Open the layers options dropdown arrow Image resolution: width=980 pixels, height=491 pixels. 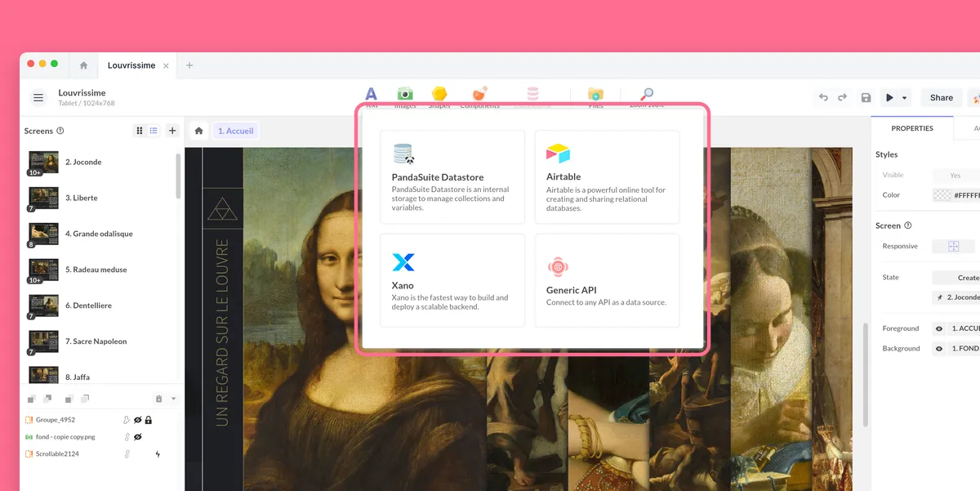point(173,399)
